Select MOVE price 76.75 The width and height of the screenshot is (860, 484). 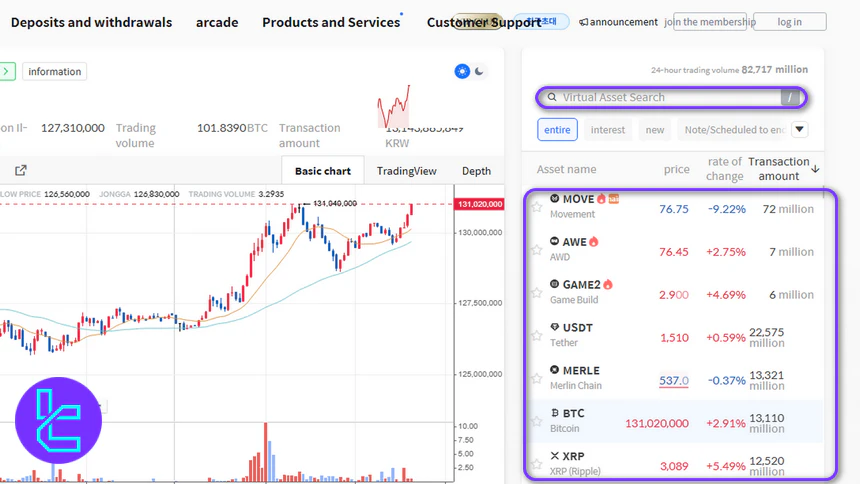tap(674, 209)
